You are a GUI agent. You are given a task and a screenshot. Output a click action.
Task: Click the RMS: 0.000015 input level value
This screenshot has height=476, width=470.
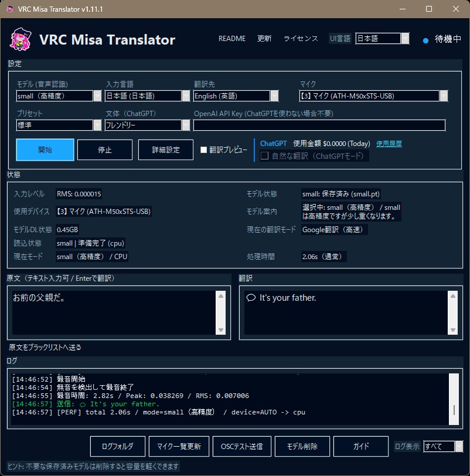tap(79, 194)
